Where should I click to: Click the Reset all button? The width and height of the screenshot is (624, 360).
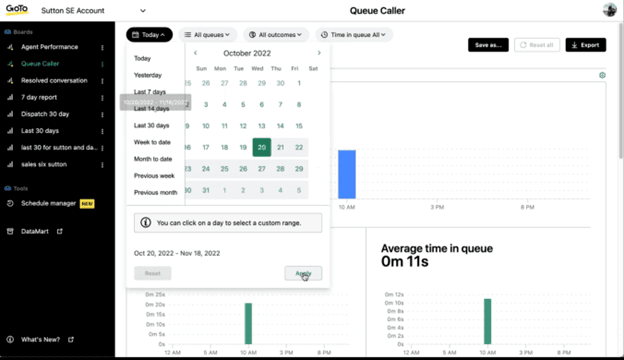coord(536,45)
